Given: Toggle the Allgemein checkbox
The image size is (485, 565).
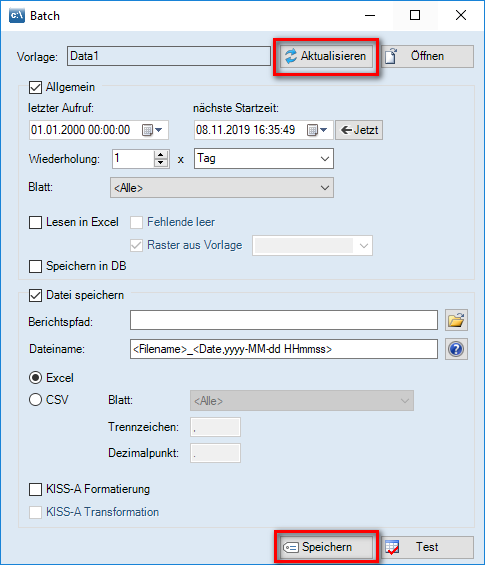Looking at the screenshot, I should 35,87.
